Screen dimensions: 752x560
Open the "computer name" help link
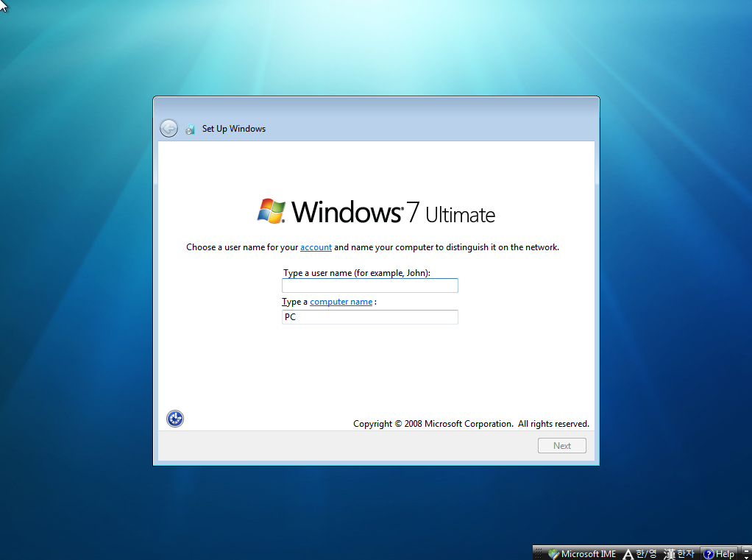coord(341,302)
